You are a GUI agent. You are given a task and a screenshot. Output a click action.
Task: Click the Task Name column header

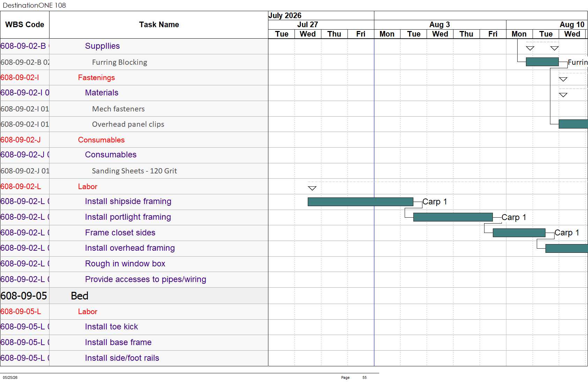coord(159,25)
